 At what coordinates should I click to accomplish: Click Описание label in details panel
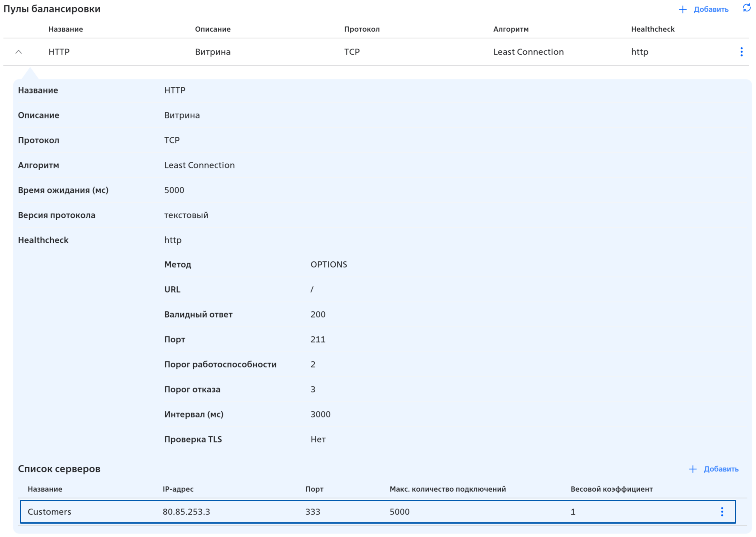(x=39, y=115)
